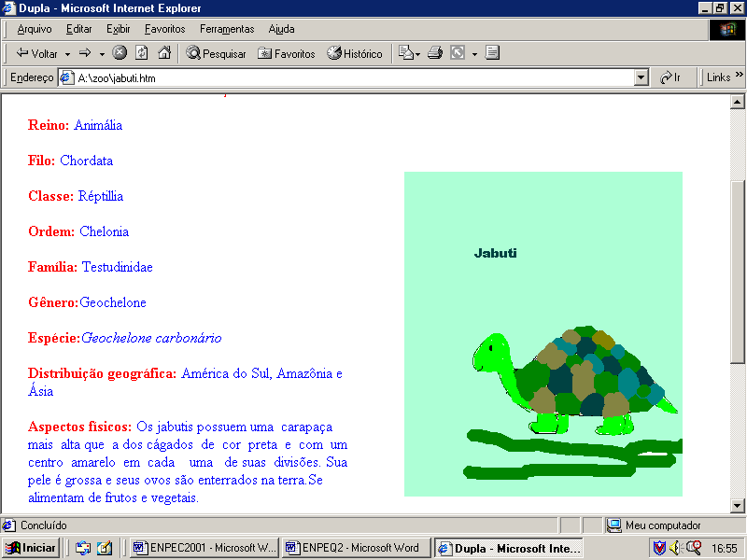This screenshot has height=560, width=747.
Task: Click the text Animália
Action: point(98,125)
